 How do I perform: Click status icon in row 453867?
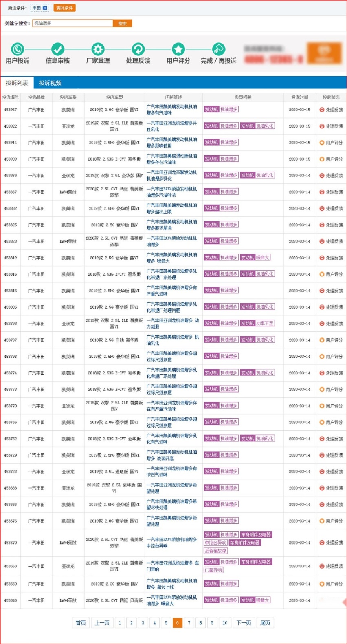click(322, 192)
